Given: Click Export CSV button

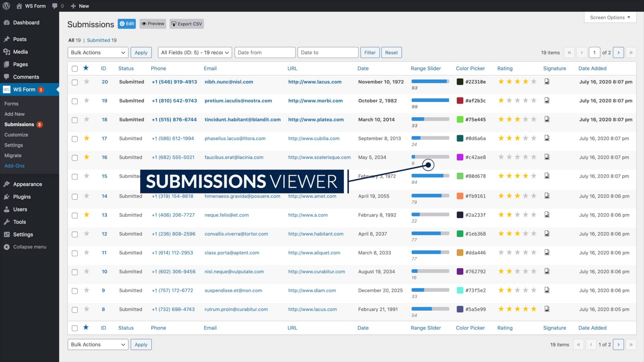Looking at the screenshot, I should (186, 24).
